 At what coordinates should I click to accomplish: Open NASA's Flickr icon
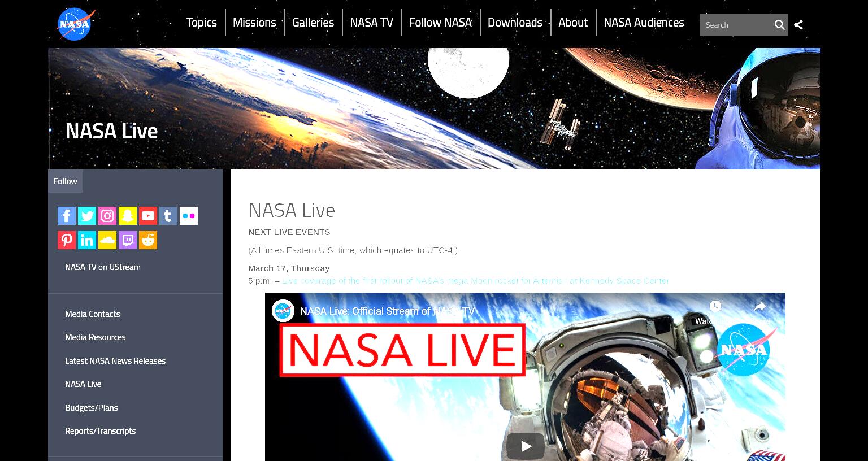point(189,216)
